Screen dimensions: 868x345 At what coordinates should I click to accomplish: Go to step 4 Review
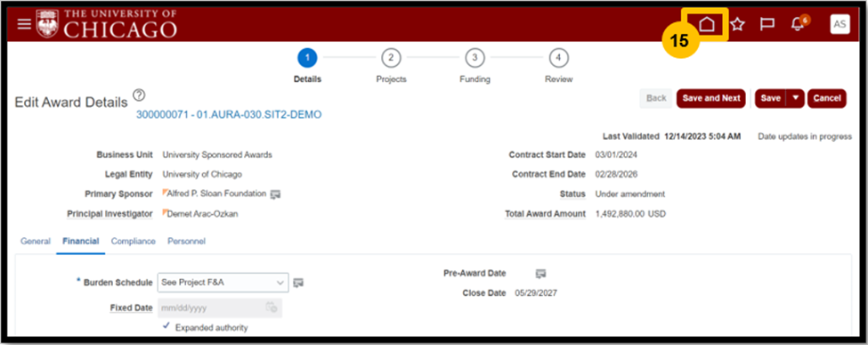click(558, 57)
